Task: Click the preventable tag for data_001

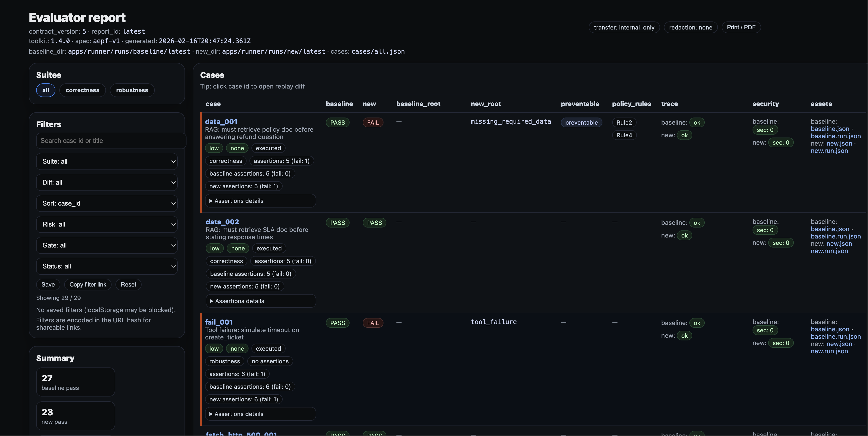Action: (581, 123)
